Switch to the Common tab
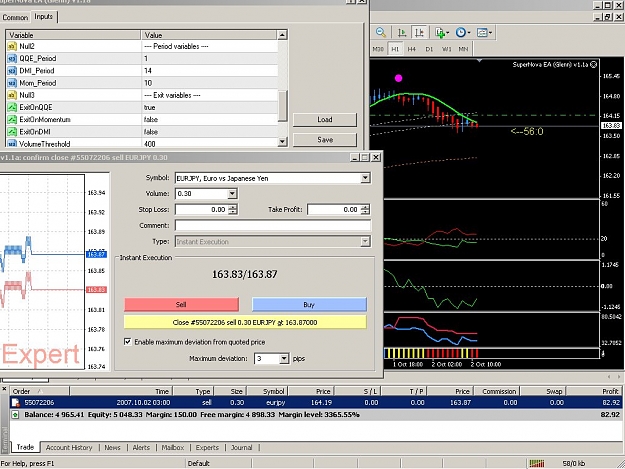This screenshot has width=625, height=469. coord(15,17)
